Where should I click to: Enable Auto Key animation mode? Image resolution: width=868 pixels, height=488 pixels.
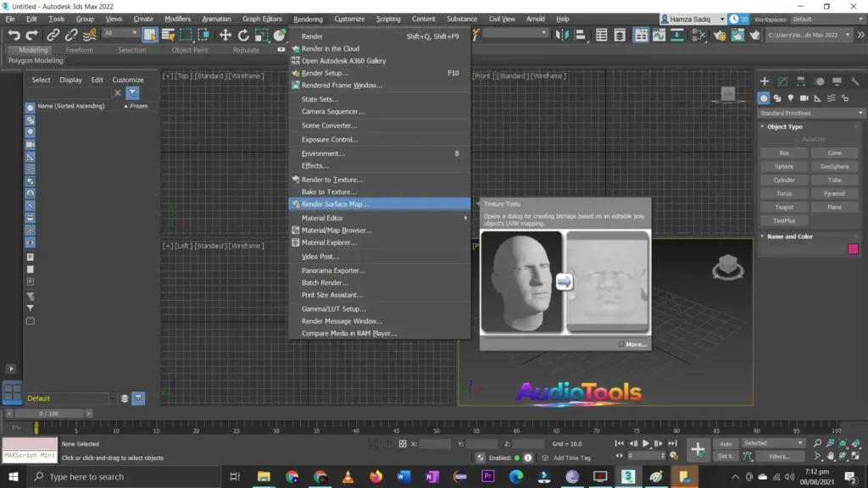click(726, 443)
